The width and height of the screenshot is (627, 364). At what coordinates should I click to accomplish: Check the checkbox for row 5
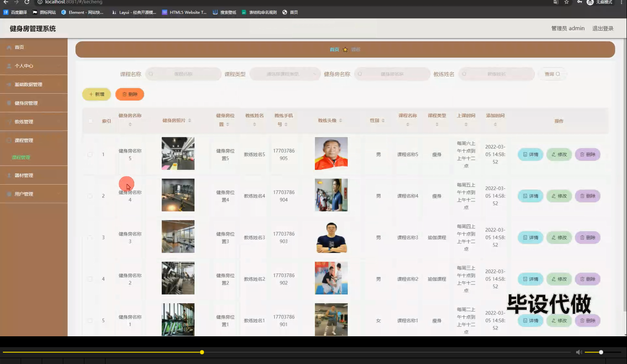[x=90, y=321]
